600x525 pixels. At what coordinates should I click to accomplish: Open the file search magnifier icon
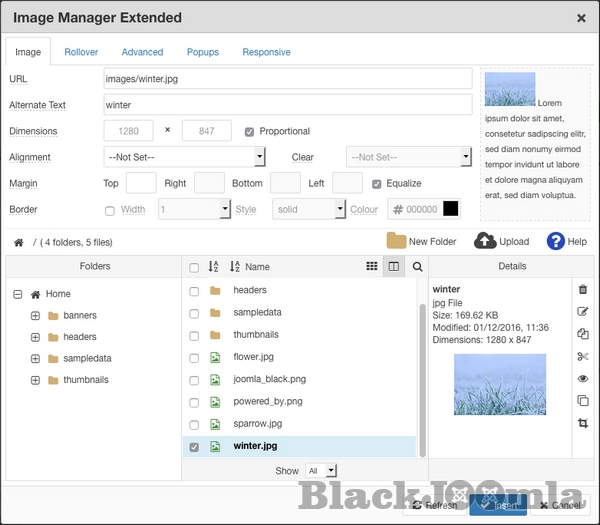(x=418, y=267)
